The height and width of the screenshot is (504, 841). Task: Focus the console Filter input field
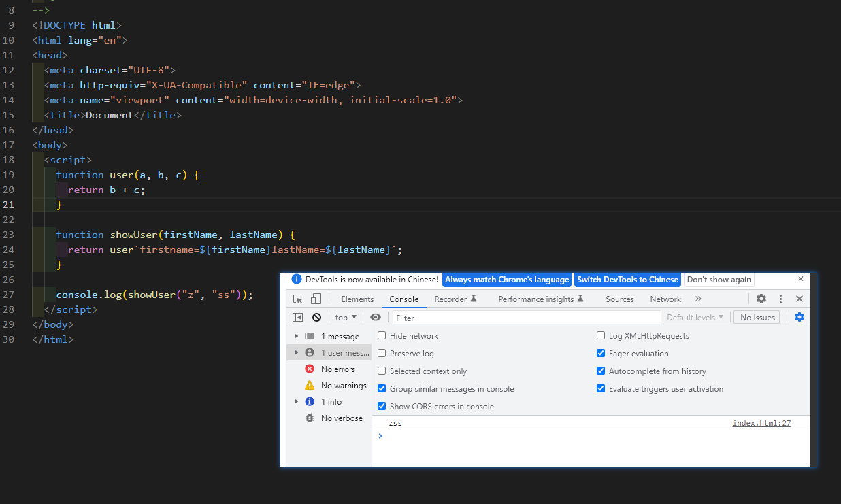click(527, 318)
